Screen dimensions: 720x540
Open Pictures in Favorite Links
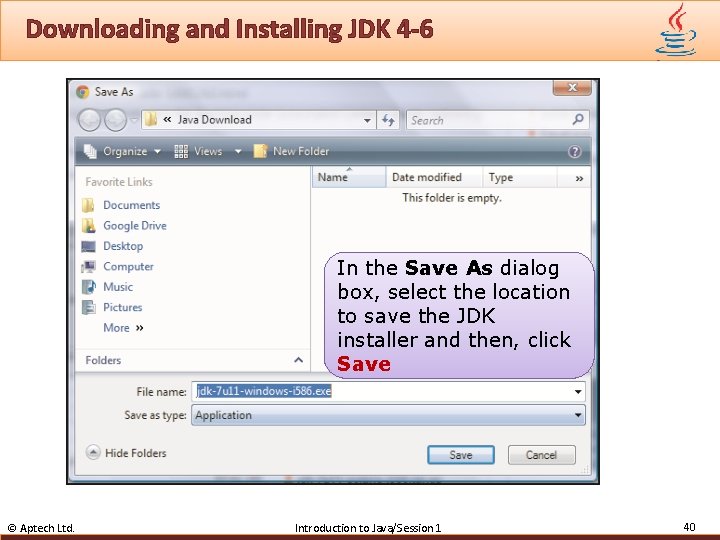point(122,307)
